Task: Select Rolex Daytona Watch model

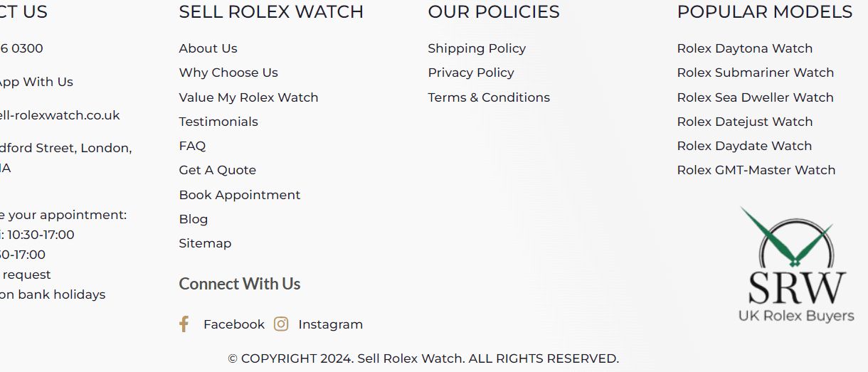Action: [744, 48]
